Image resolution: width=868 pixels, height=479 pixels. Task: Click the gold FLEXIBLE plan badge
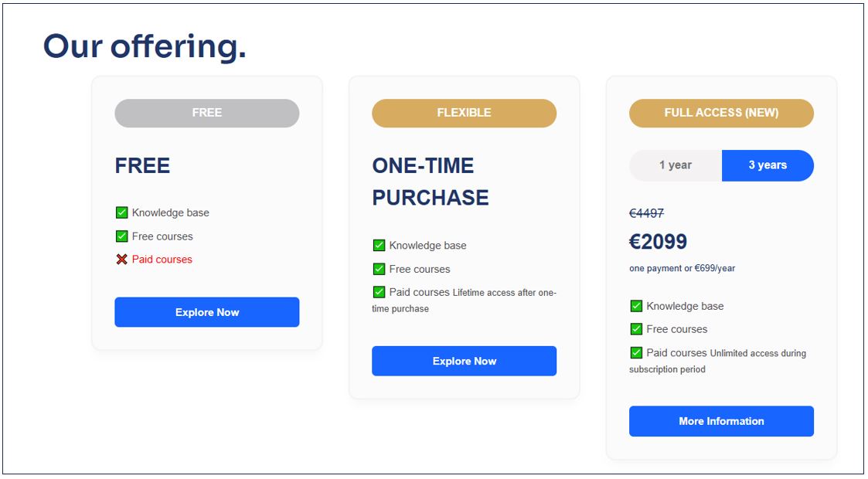point(464,113)
